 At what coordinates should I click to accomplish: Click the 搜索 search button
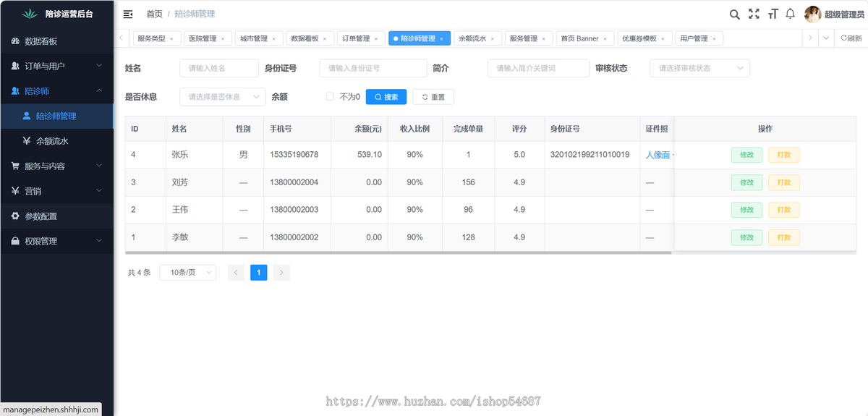[386, 97]
